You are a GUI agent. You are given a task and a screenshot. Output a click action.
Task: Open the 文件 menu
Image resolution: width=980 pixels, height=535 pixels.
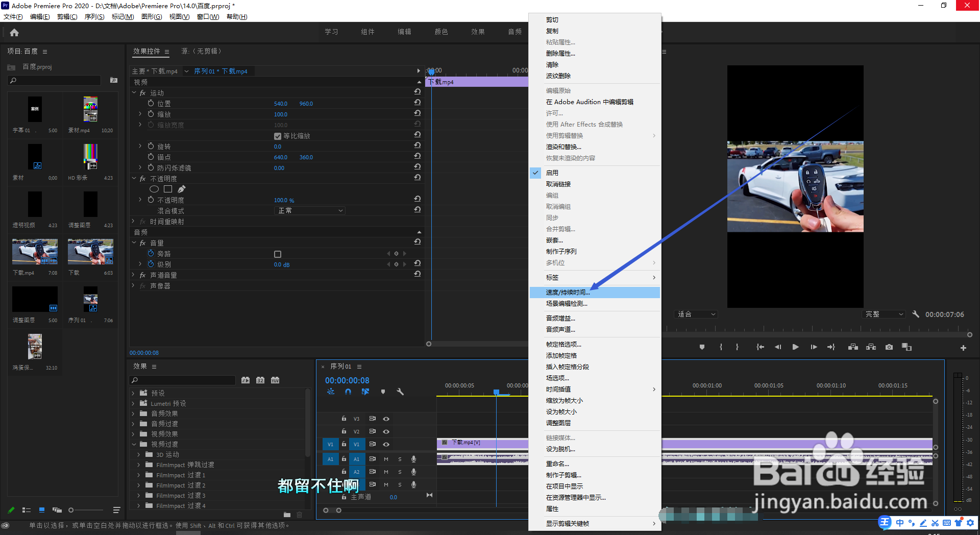point(13,17)
